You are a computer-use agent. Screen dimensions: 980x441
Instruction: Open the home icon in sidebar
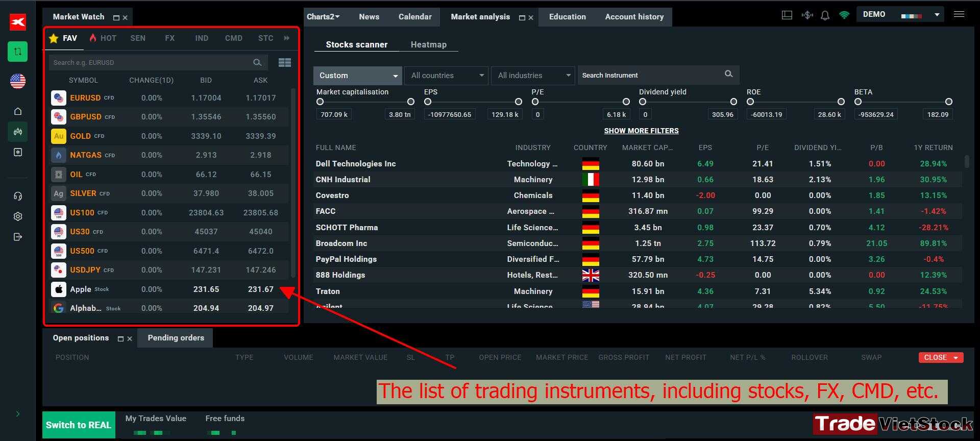click(x=18, y=111)
